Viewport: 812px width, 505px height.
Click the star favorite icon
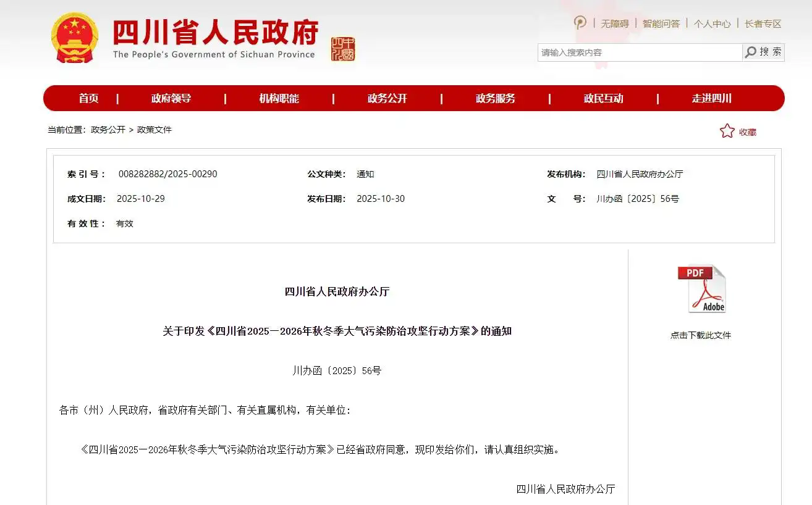point(727,131)
